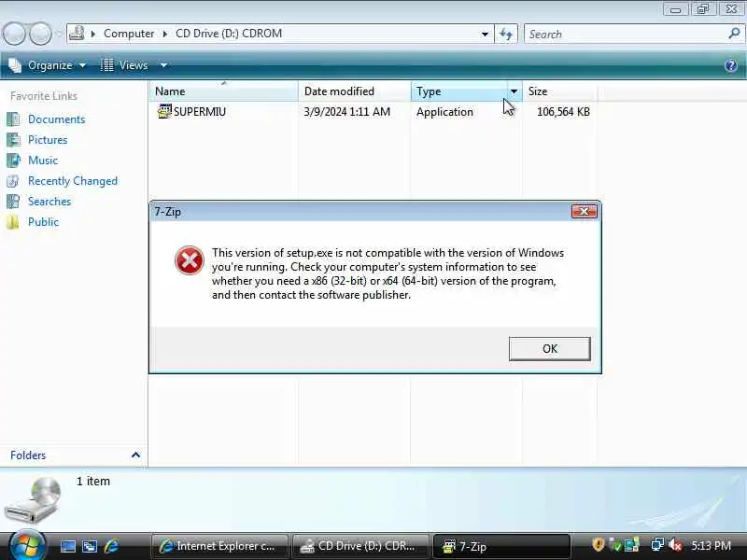This screenshot has height=560, width=747.
Task: Open the address bar history dropdown
Action: [x=485, y=34]
